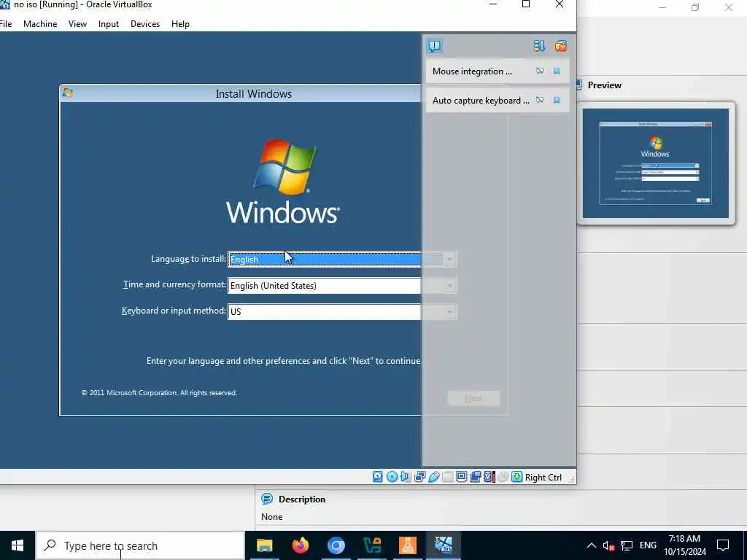Delete all finished notifications icon
The width and height of the screenshot is (747, 560).
[x=561, y=46]
